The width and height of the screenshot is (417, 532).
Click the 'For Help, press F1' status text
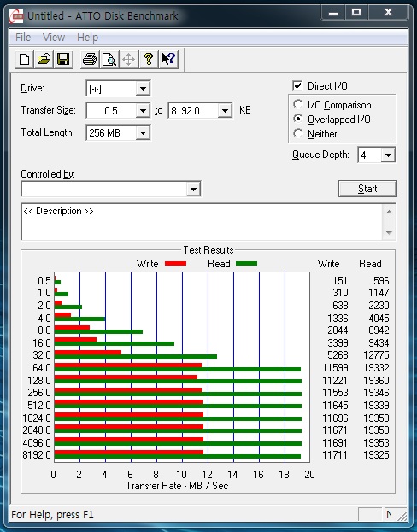[x=52, y=515]
